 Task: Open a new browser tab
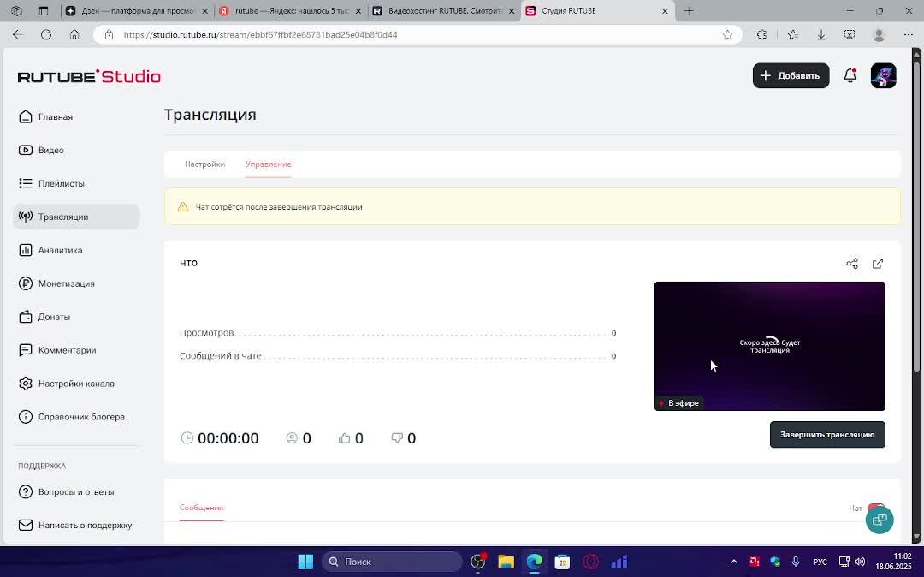[x=688, y=10]
